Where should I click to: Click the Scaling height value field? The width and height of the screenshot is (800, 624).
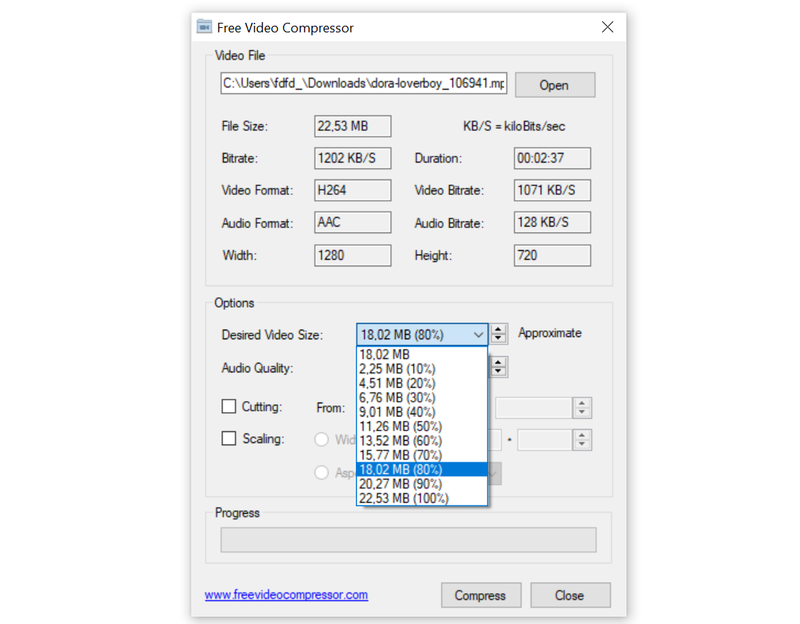tap(545, 440)
